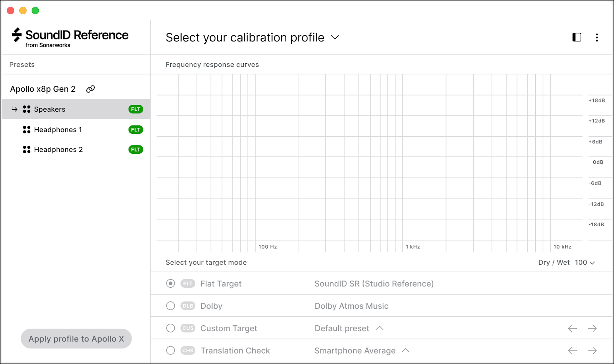Expand the calibration profile dropdown
The image size is (614, 364).
tap(335, 38)
